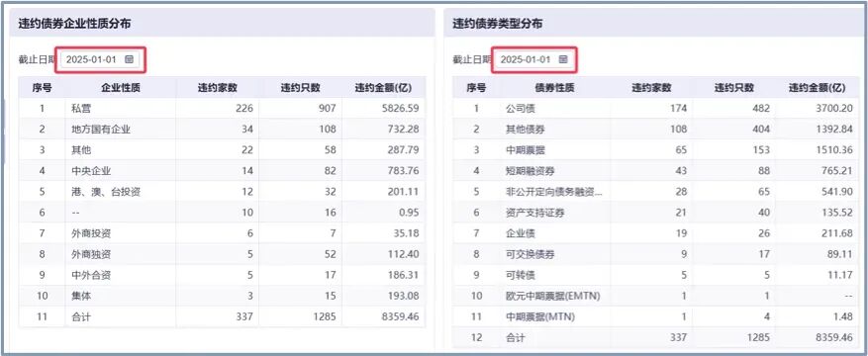Screen dimensions: 868x356
Task: Select the 短期融资券 row label
Action: point(530,171)
